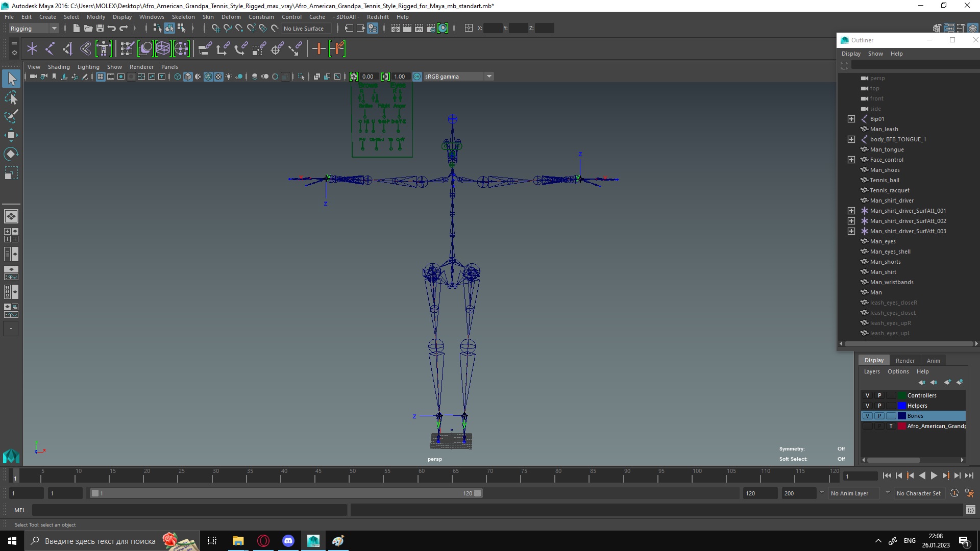Screen dimensions: 980x551
Task: Expand the Face_control node
Action: coord(851,160)
